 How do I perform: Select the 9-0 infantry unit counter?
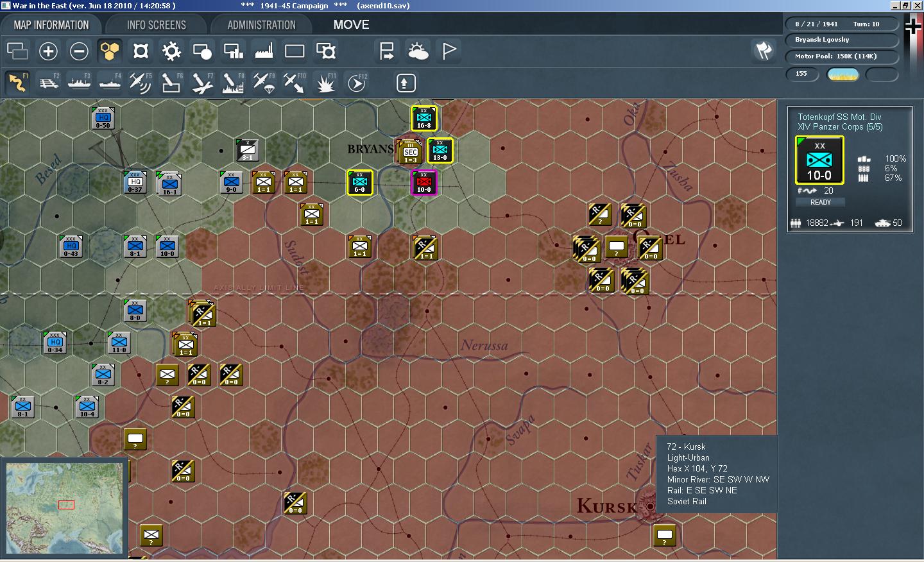tap(232, 183)
